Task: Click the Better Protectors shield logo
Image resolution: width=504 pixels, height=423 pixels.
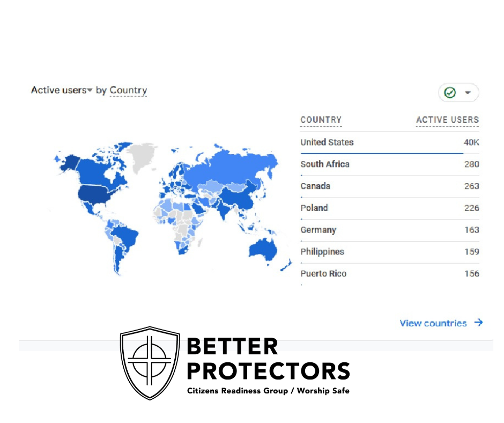Action: 150,362
